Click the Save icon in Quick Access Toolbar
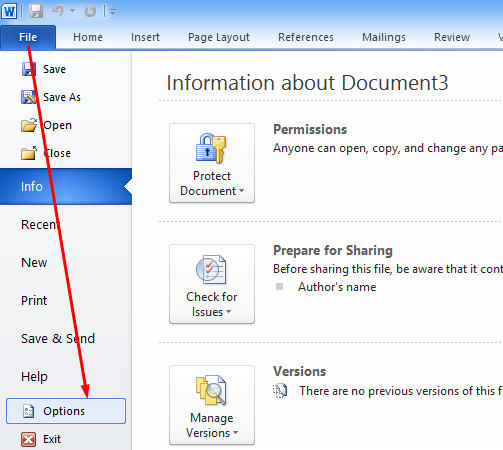503x450 pixels. (35, 11)
